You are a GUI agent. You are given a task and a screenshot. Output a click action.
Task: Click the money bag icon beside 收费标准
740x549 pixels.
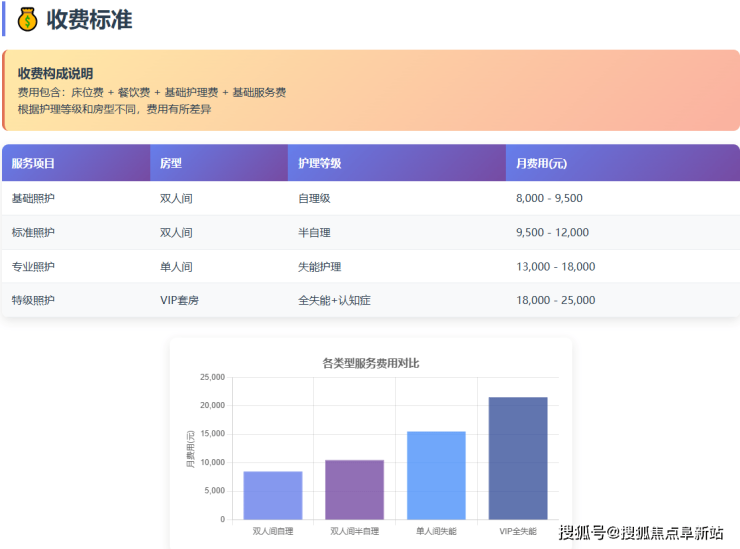click(x=27, y=19)
